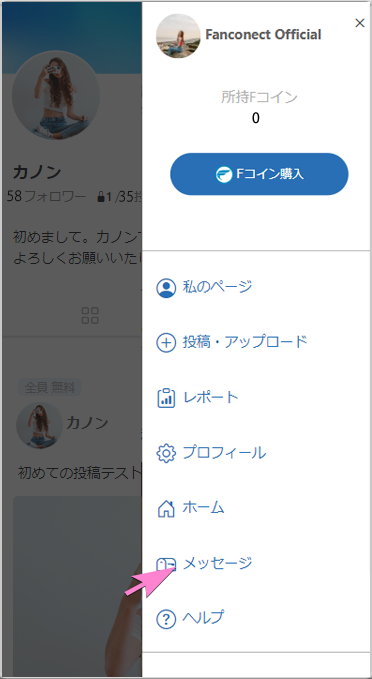Select the grid view tab icon
Screen dimensions: 372x679
point(90,316)
